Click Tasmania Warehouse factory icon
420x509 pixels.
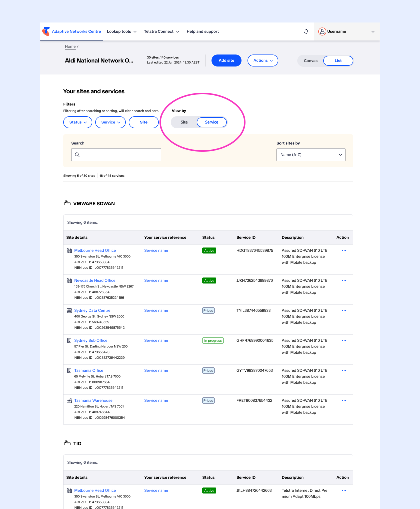[x=69, y=400]
